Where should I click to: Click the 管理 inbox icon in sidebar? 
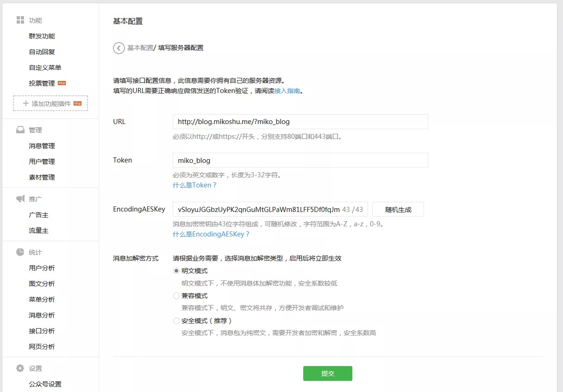(20, 130)
